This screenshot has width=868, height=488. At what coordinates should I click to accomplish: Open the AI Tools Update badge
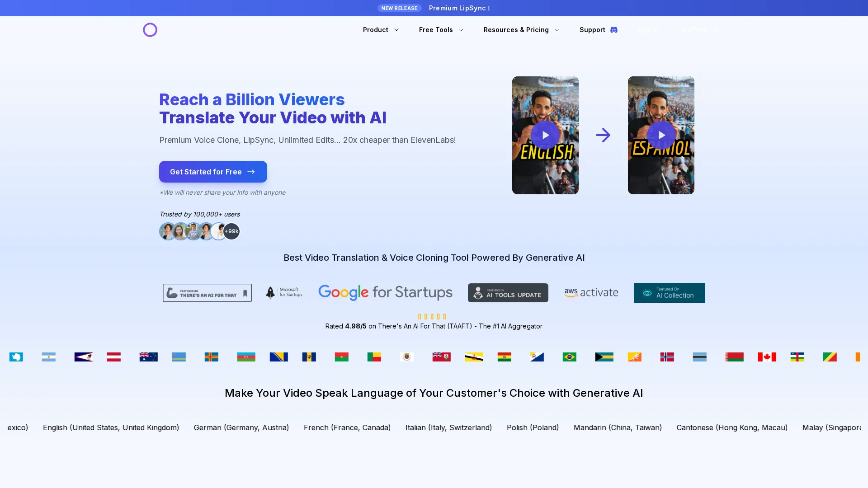(508, 293)
